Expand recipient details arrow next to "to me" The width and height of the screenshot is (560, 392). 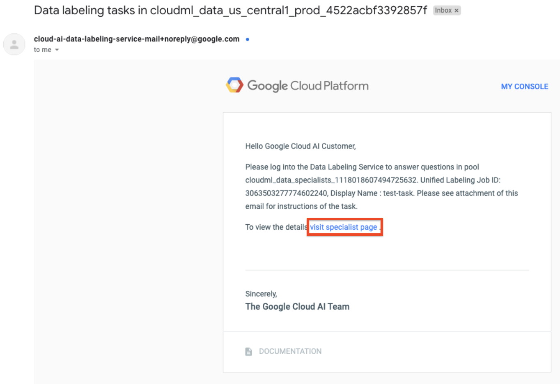[x=57, y=50]
